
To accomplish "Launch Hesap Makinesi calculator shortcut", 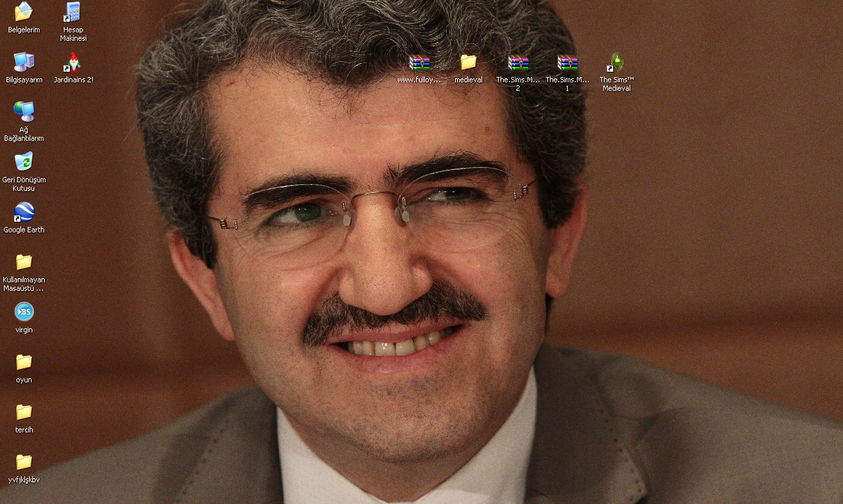I will [x=73, y=12].
